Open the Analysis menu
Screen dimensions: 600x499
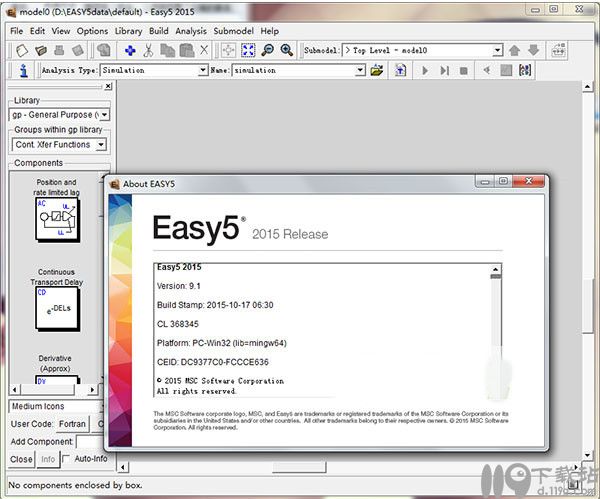(x=191, y=31)
